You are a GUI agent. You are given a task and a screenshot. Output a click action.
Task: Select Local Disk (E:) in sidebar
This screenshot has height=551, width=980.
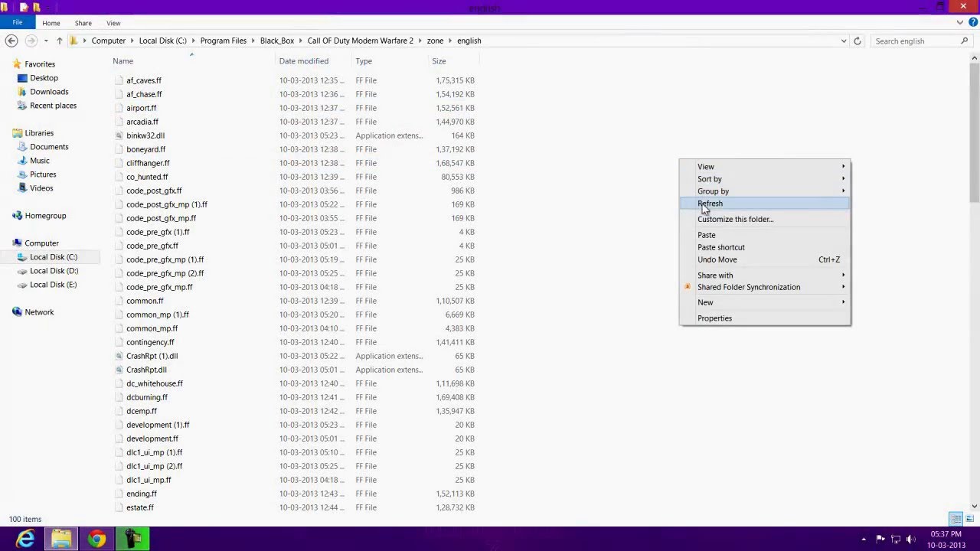53,285
